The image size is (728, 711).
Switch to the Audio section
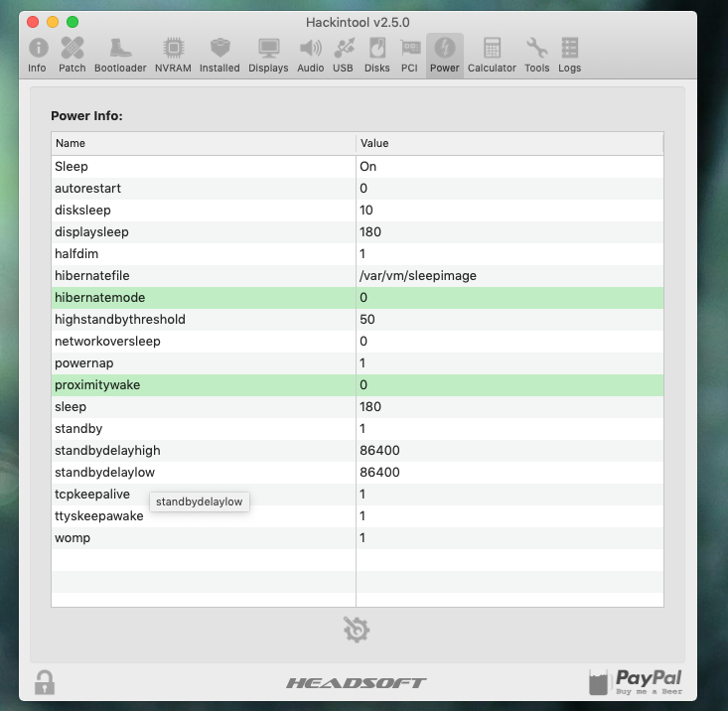pos(311,56)
